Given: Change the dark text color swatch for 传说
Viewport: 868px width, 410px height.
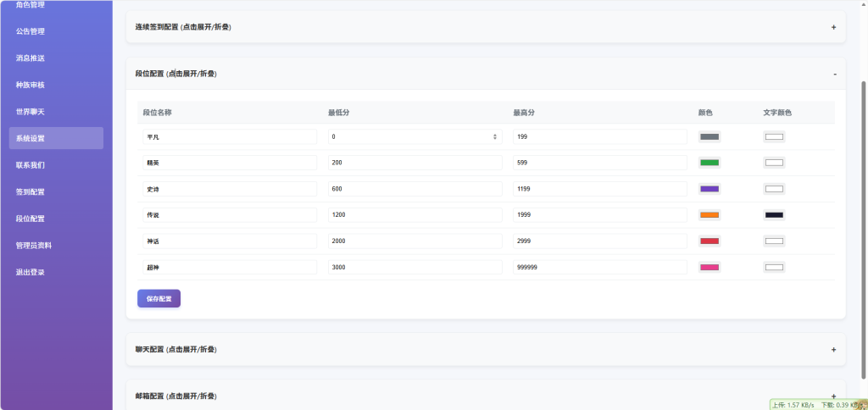Looking at the screenshot, I should pos(774,215).
